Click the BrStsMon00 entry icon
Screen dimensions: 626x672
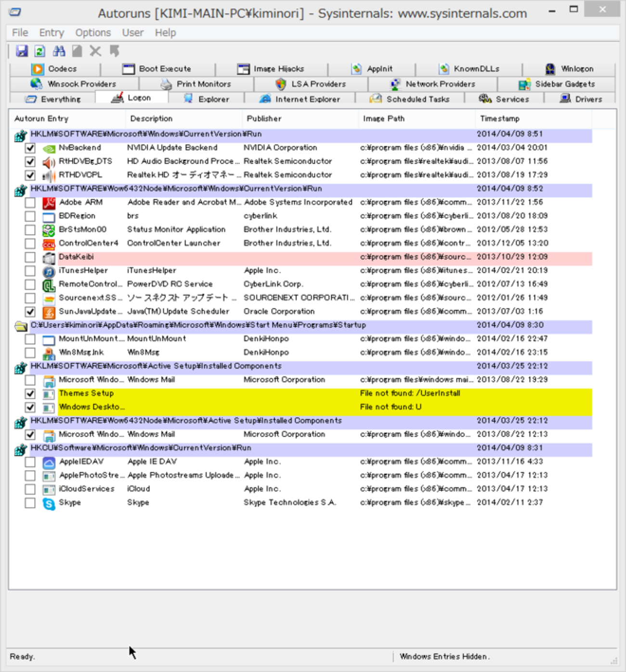pos(49,230)
